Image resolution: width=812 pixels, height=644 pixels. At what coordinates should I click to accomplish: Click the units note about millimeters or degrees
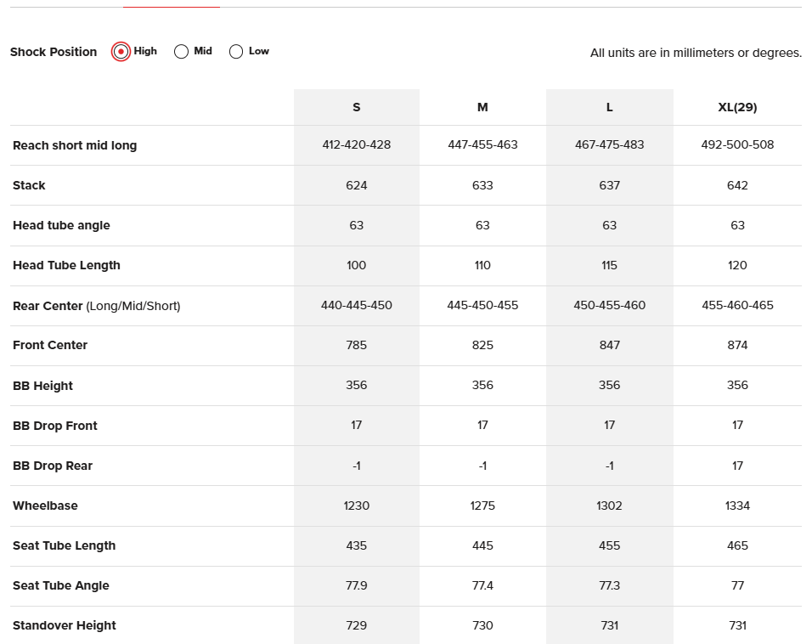[696, 53]
